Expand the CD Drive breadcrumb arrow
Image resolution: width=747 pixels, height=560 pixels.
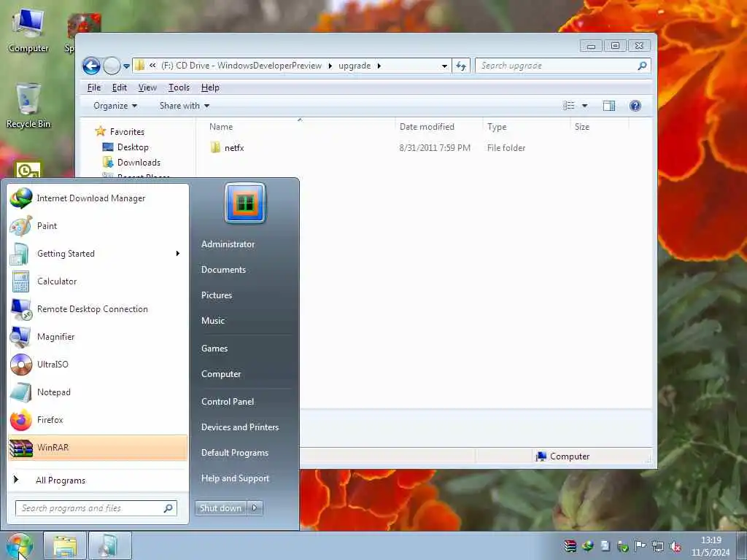tap(330, 66)
